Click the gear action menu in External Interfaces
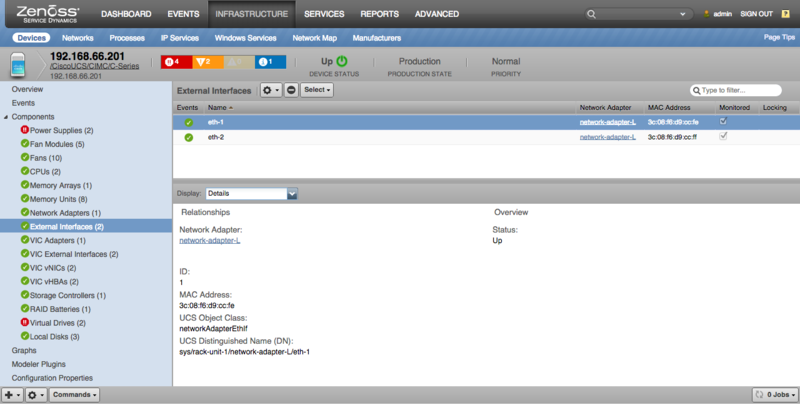Screen dimensions: 800x405 click(x=270, y=90)
